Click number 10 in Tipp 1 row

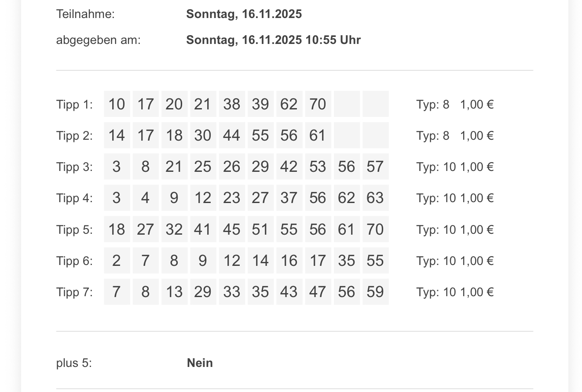pos(117,104)
